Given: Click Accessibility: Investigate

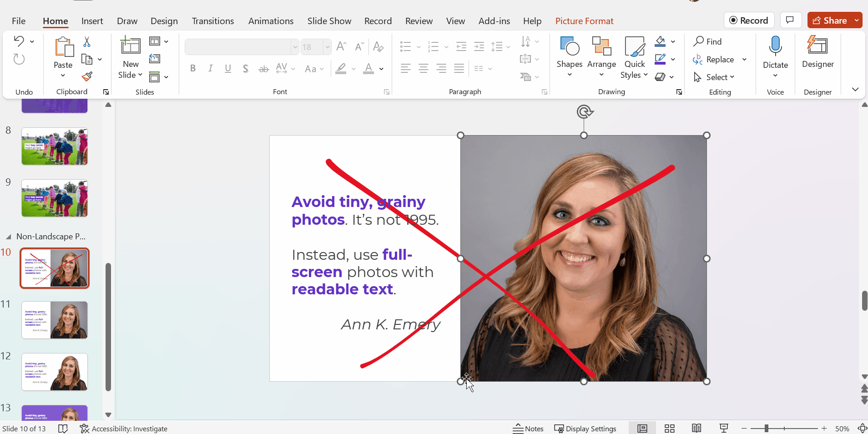Looking at the screenshot, I should click(123, 429).
